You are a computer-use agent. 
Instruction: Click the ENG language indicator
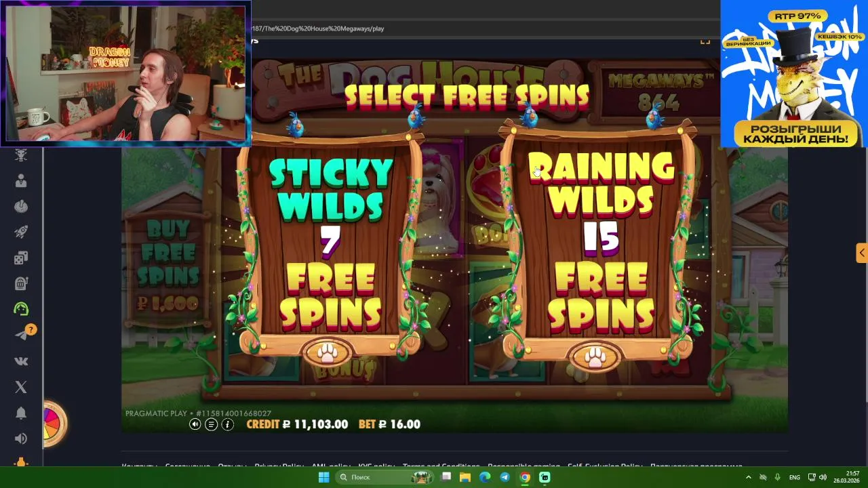click(795, 477)
